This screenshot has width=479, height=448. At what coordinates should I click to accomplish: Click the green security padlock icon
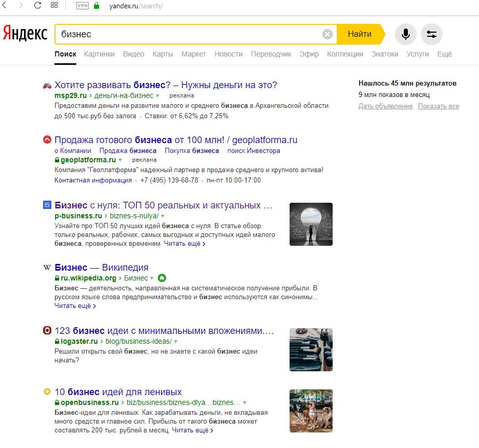[x=97, y=6]
